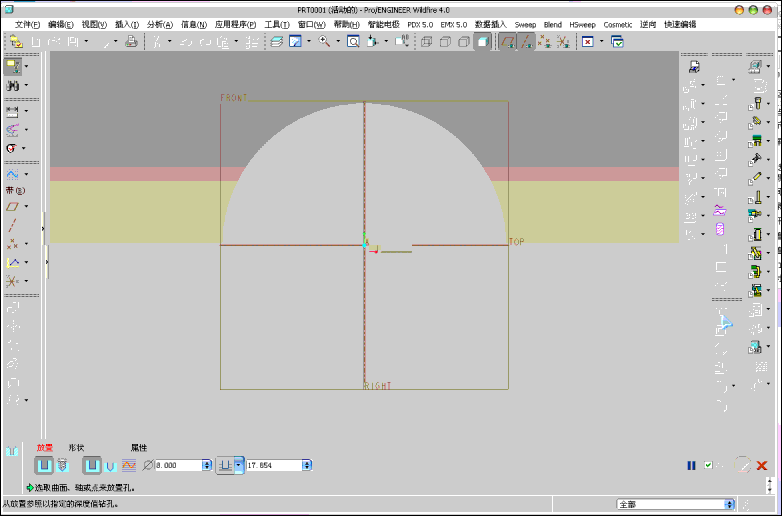Click the binoculars find icon
Viewport: 782px width, 516px height.
[x=12, y=85]
